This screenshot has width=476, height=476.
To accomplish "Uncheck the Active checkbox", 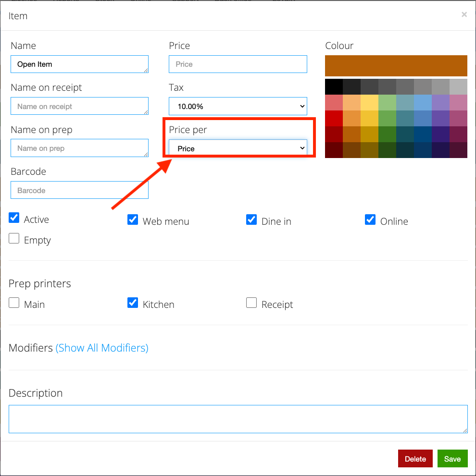I will (14, 218).
